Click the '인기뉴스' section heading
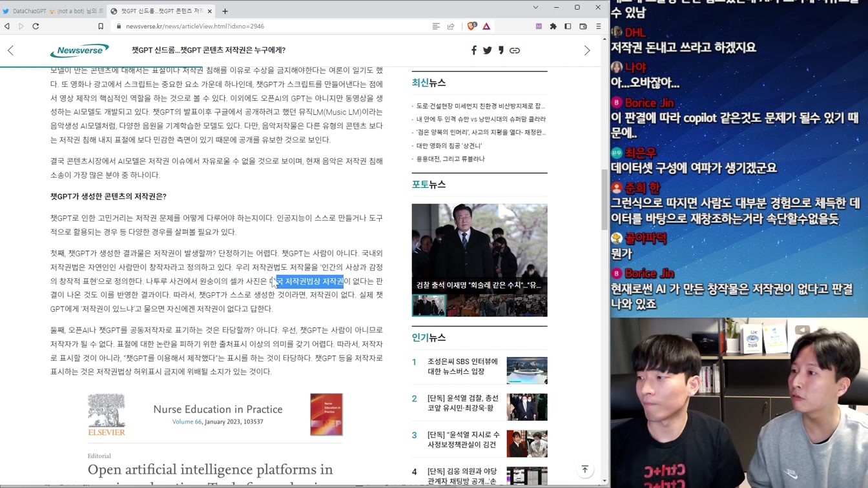 (429, 338)
